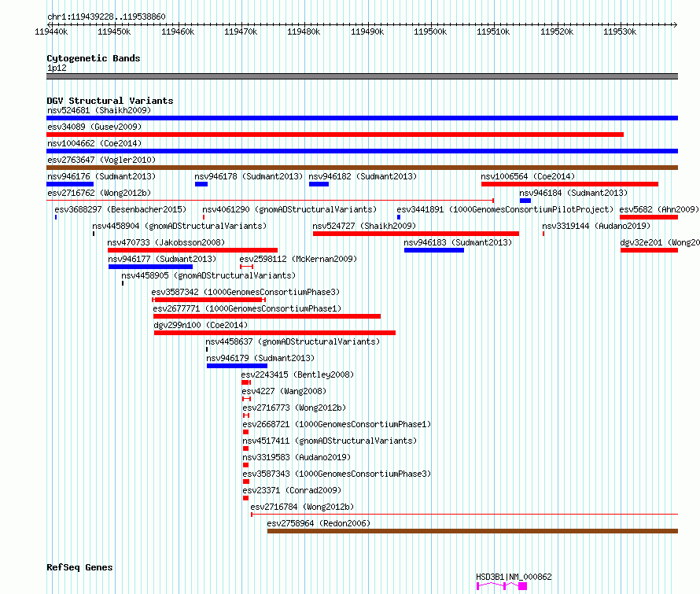Screen dimensions: 700x594
Task: Click the 1p12 cytogenetic band bar
Action: (362, 76)
